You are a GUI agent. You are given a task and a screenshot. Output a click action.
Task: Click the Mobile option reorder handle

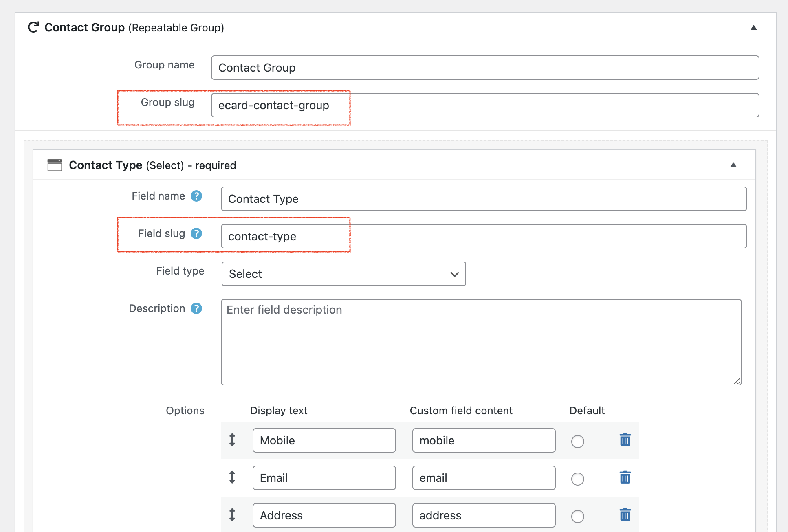(232, 440)
